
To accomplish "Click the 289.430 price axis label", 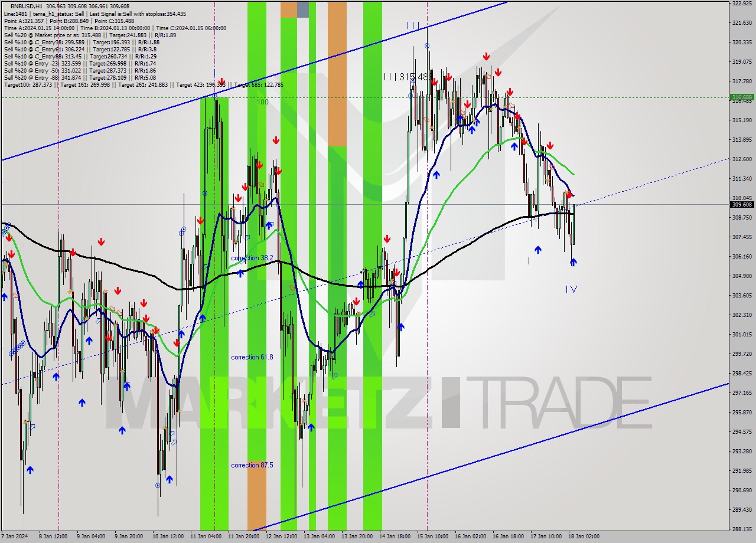I will click(742, 509).
